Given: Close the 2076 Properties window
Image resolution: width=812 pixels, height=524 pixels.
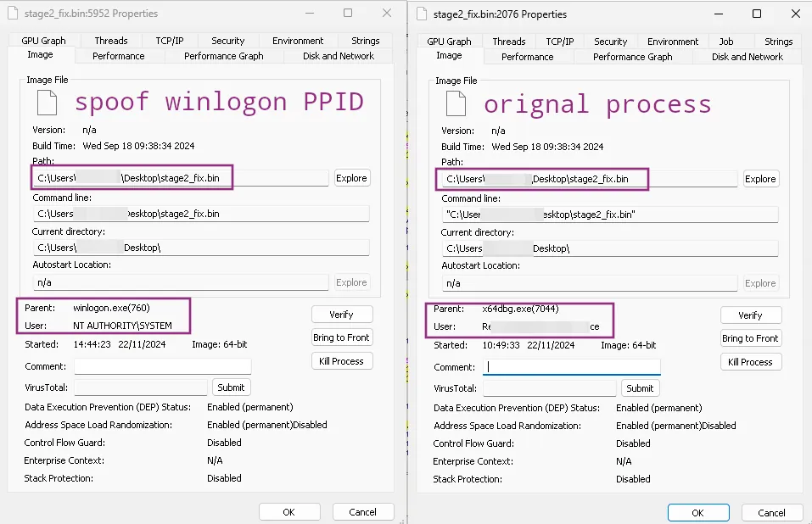Looking at the screenshot, I should pos(795,14).
